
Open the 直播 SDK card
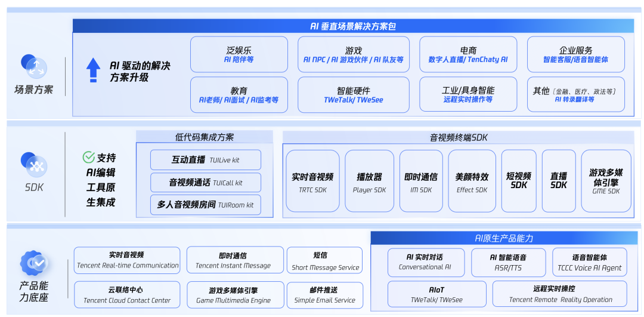coord(559,181)
